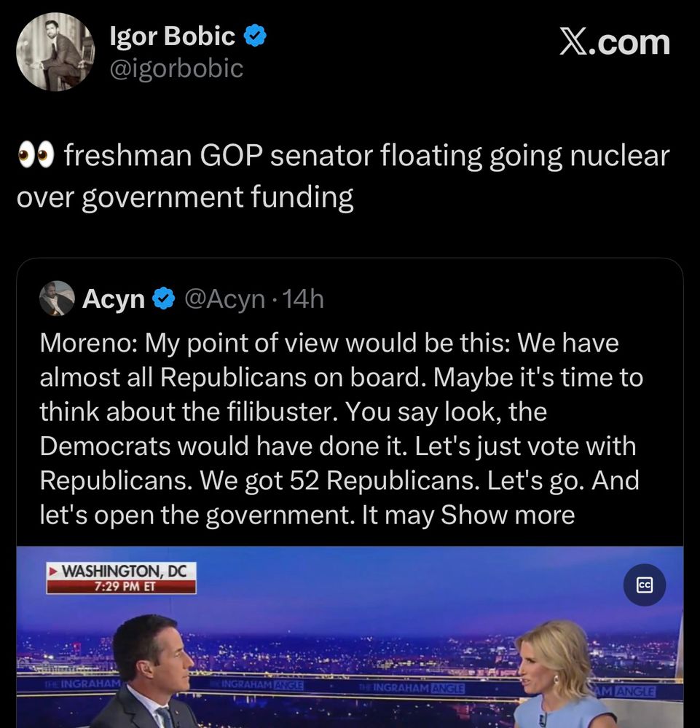This screenshot has height=728, width=700.
Task: Click Acyn's blue verified checkmark
Action: 163,298
